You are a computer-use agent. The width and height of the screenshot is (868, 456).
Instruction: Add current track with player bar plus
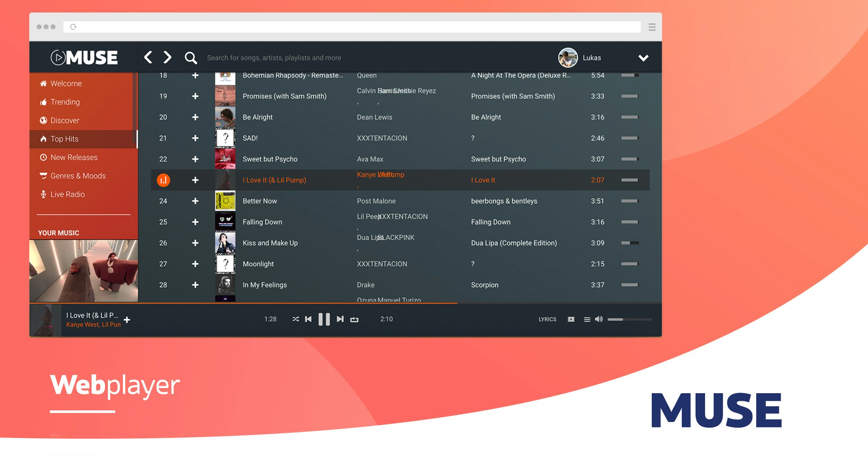(x=127, y=320)
